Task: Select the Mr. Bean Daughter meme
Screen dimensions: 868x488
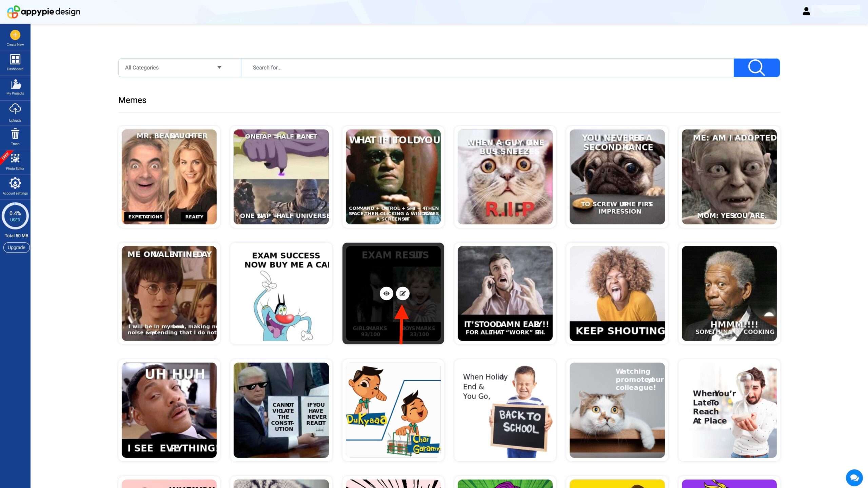Action: (x=169, y=177)
